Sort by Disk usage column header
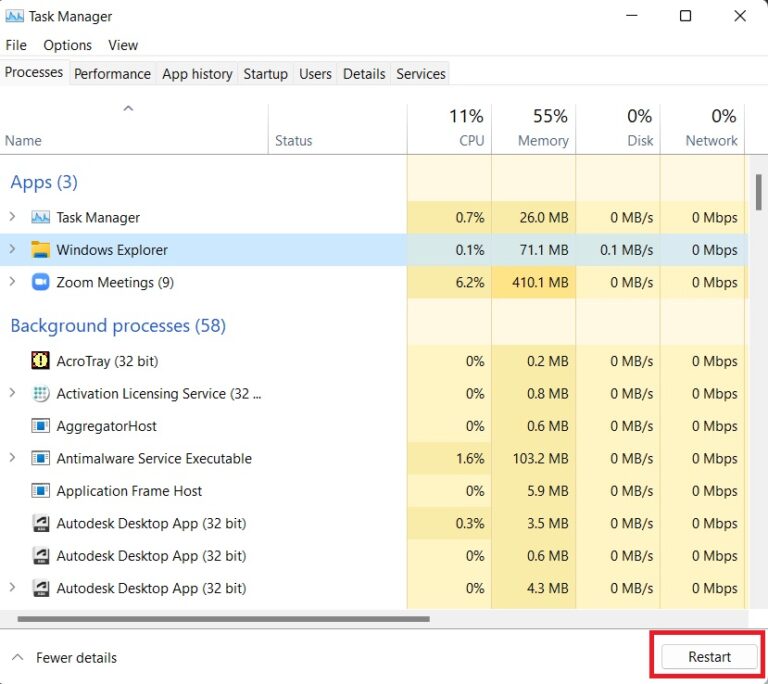Viewport: 768px width, 684px height. (x=618, y=128)
